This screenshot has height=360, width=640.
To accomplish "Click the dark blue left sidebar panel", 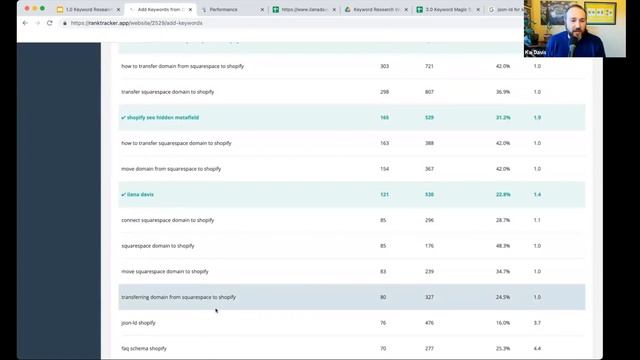I will point(59,201).
